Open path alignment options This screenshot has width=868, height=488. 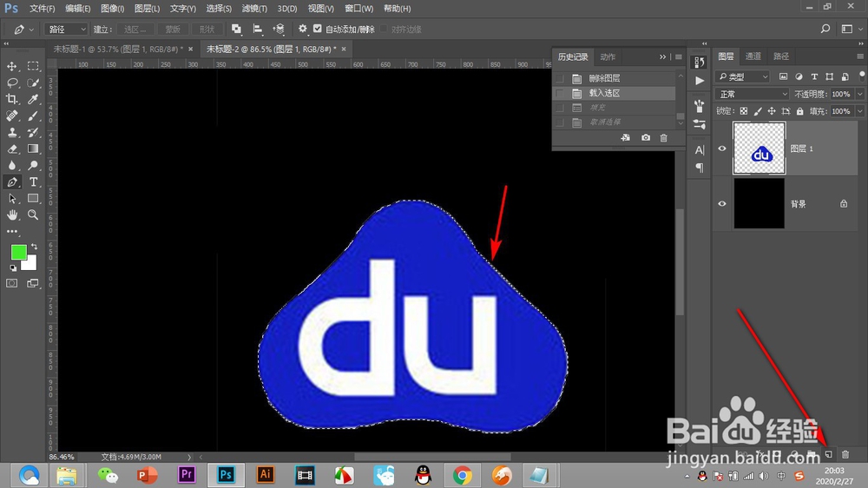[258, 29]
